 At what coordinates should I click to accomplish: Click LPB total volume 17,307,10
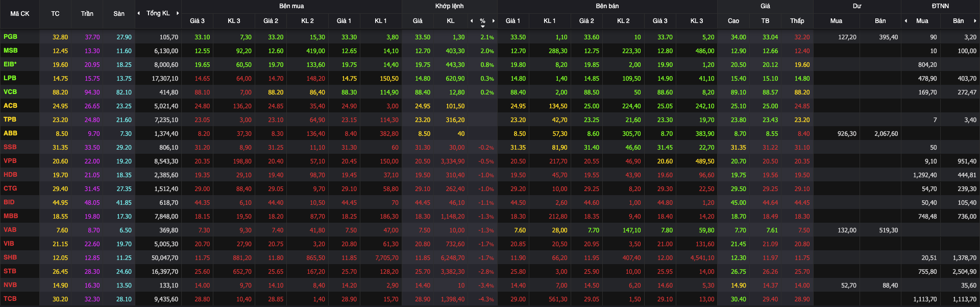[x=165, y=79]
